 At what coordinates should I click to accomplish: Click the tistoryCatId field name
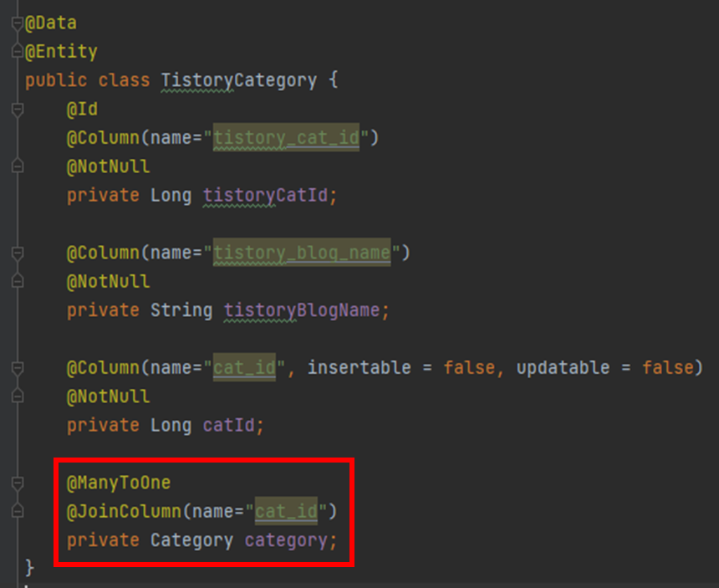coord(266,196)
